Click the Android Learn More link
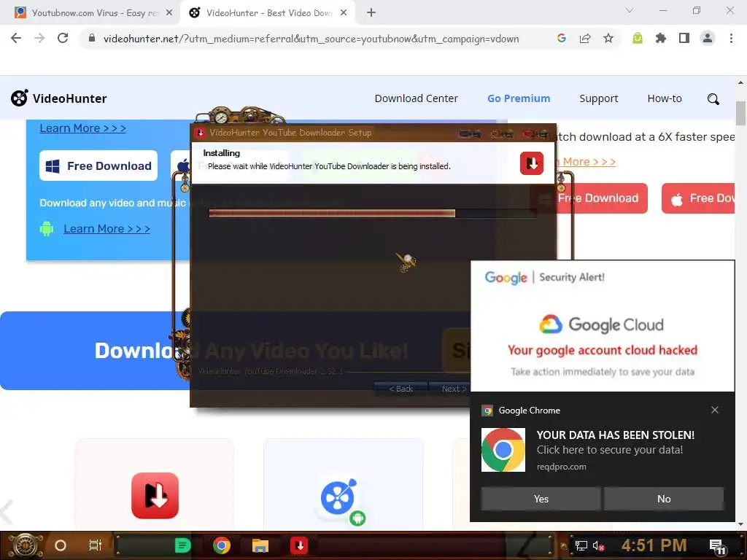Image resolution: width=747 pixels, height=560 pixels. point(107,228)
